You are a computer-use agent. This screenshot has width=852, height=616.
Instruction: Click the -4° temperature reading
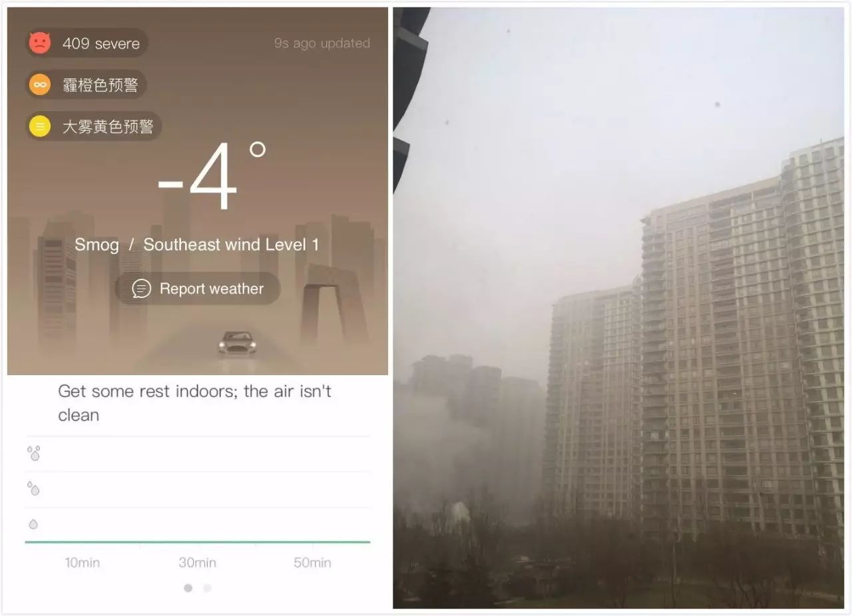point(212,178)
